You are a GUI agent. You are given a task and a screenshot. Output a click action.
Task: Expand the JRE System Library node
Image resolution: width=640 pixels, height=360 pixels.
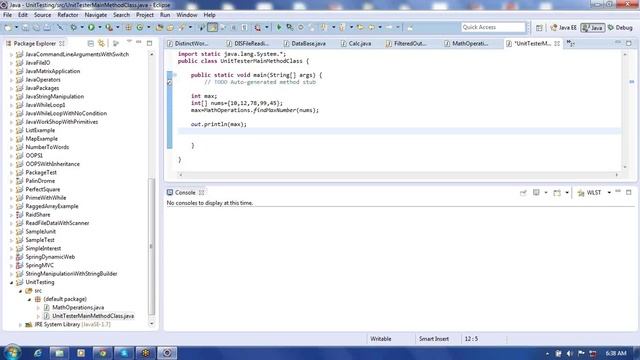click(20, 325)
